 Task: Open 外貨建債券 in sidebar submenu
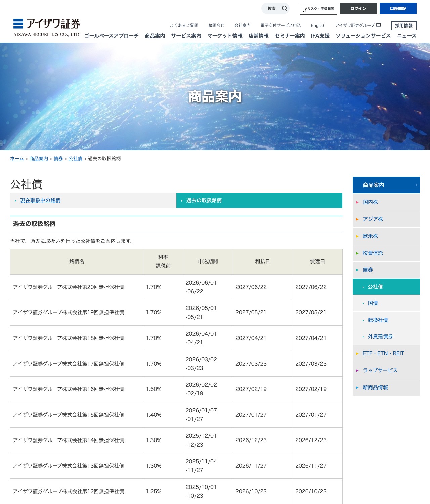[386, 336]
